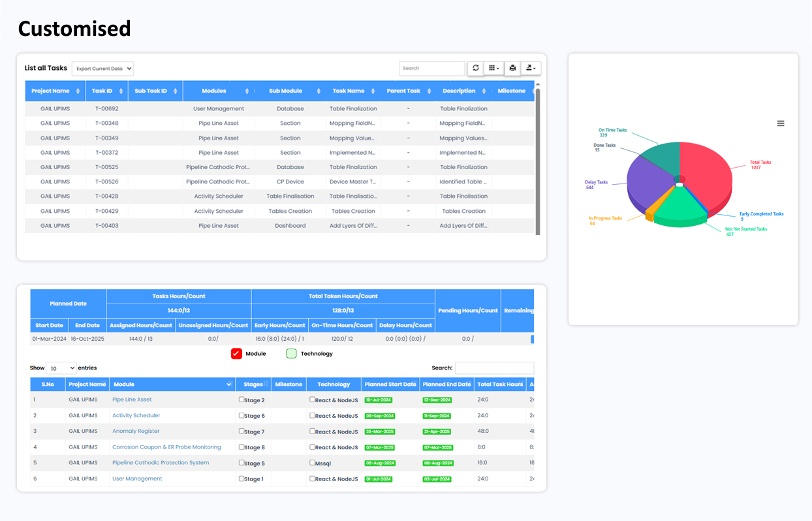812x521 pixels.
Task: Enable the green Technology checkbox
Action: point(291,354)
